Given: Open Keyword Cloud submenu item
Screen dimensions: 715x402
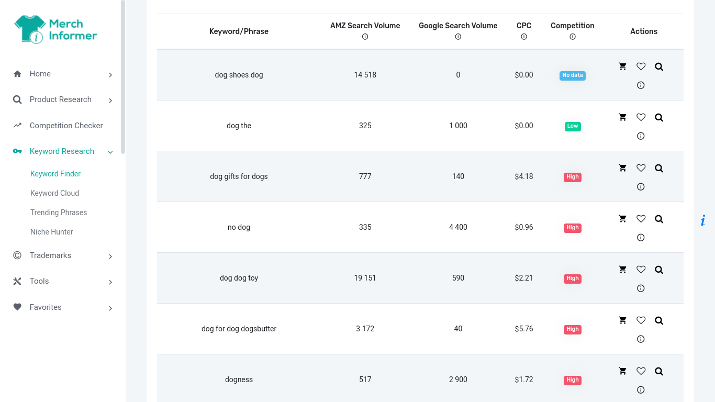Looking at the screenshot, I should click(x=55, y=193).
